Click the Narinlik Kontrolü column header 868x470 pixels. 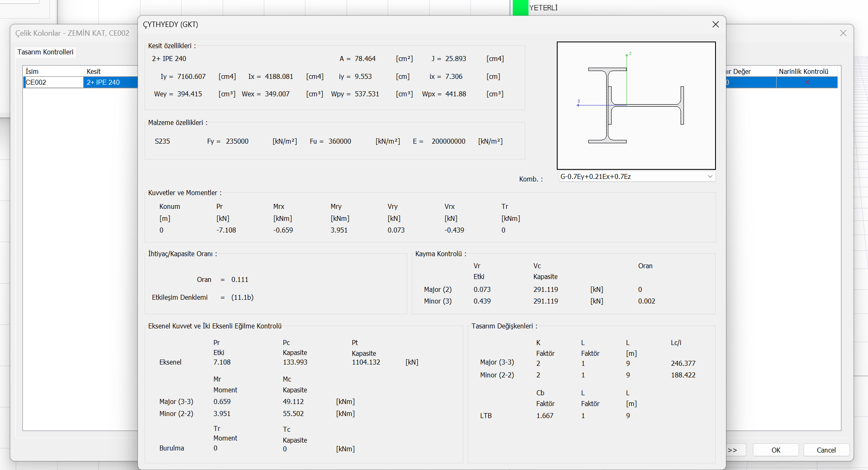pos(803,71)
